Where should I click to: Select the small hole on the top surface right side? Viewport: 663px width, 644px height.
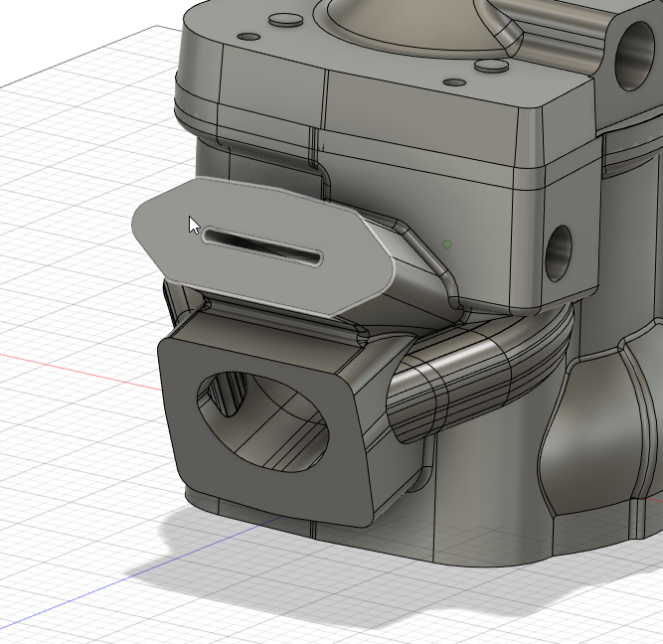(x=454, y=83)
